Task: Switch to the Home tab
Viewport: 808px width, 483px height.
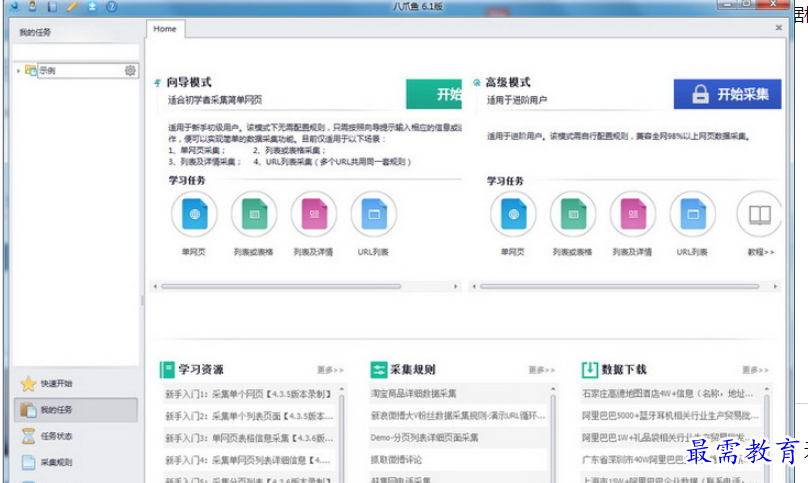Action: pos(165,29)
